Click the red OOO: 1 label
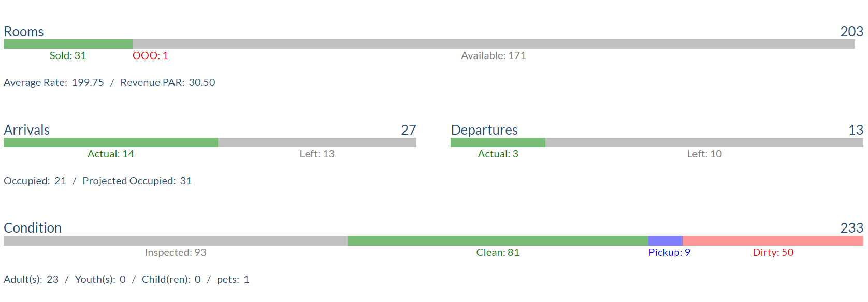This screenshot has height=302, width=868. (x=150, y=55)
